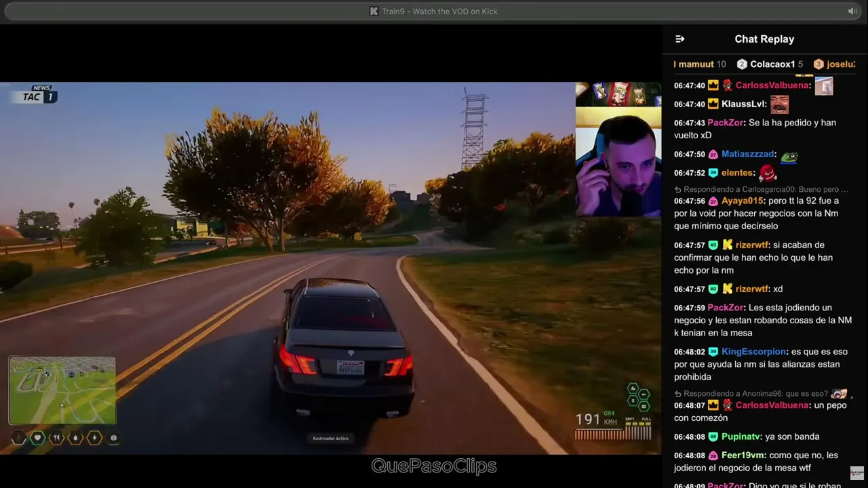Click the laughing face emote in KlaussLvl's message

click(779, 104)
